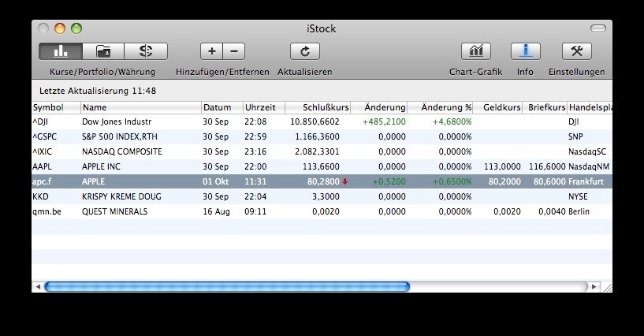Click closing price 1.166,3600

coord(317,136)
